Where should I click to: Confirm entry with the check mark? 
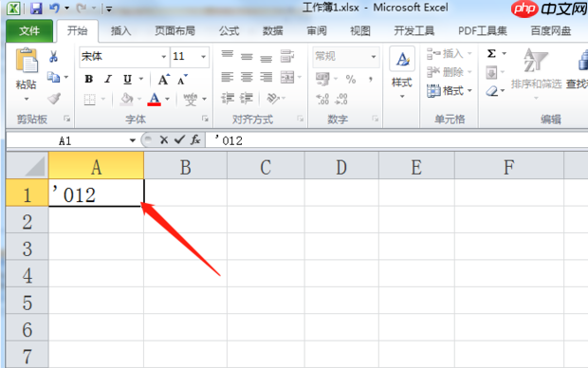(179, 140)
